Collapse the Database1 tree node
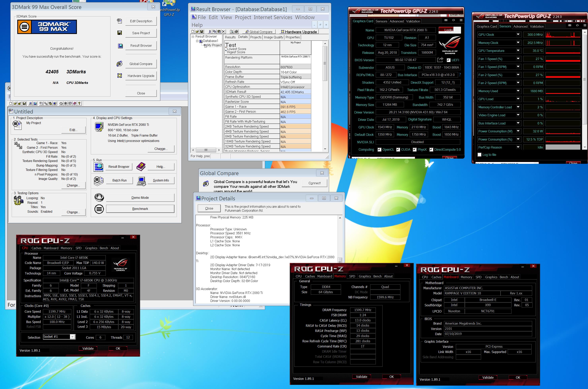Viewport: 588px width, 389px height. pos(197,41)
